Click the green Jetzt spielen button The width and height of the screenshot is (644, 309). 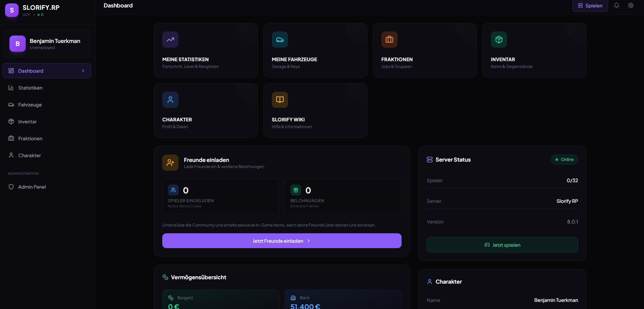(502, 245)
